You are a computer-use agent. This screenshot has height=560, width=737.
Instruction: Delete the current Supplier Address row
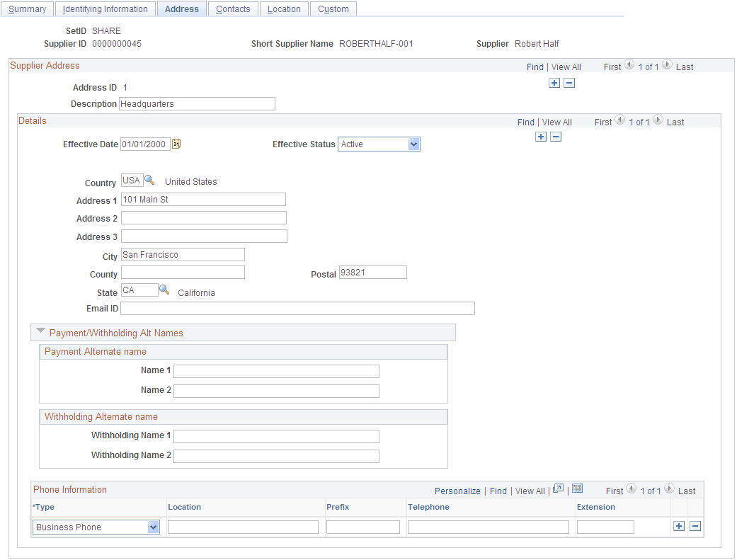point(569,83)
